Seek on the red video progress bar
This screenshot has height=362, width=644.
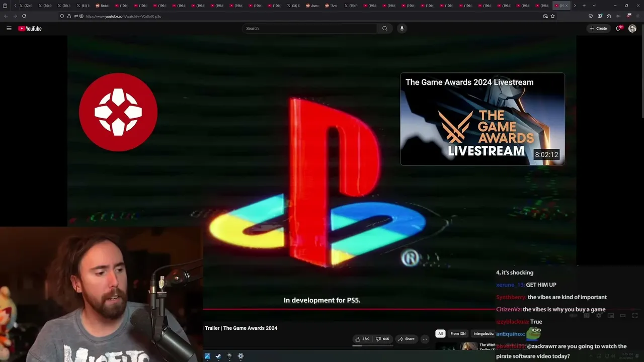(x=349, y=309)
